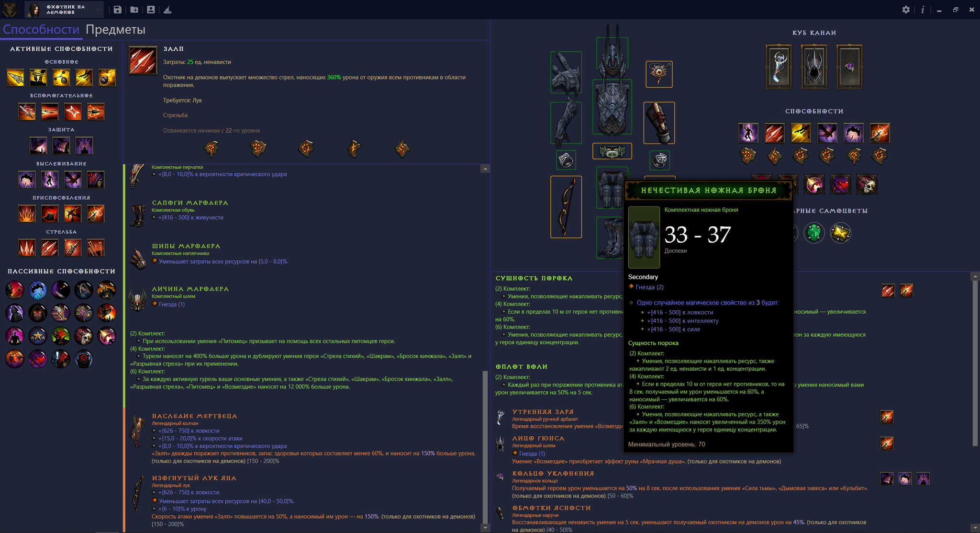Open the Куб Канаи helm armor slot

[x=814, y=67]
